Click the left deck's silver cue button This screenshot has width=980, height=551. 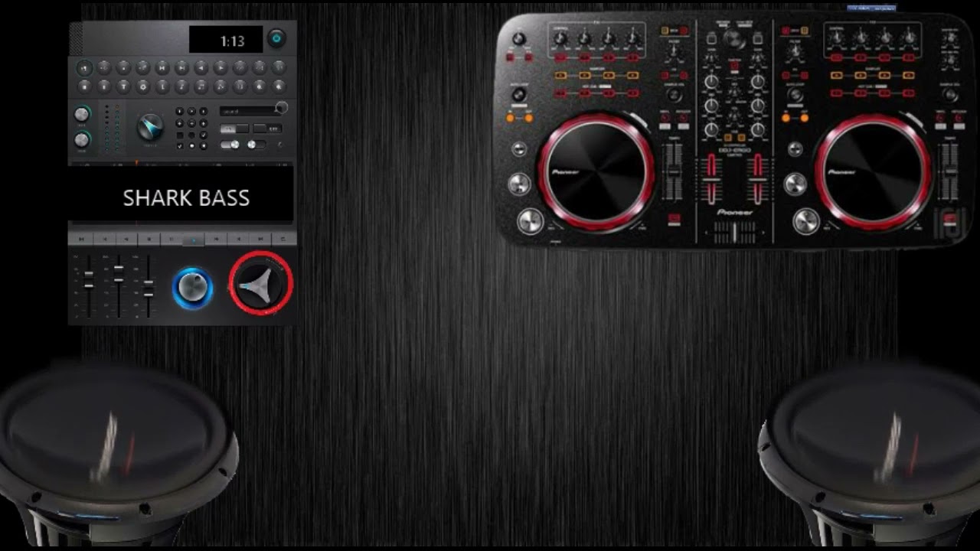[519, 184]
